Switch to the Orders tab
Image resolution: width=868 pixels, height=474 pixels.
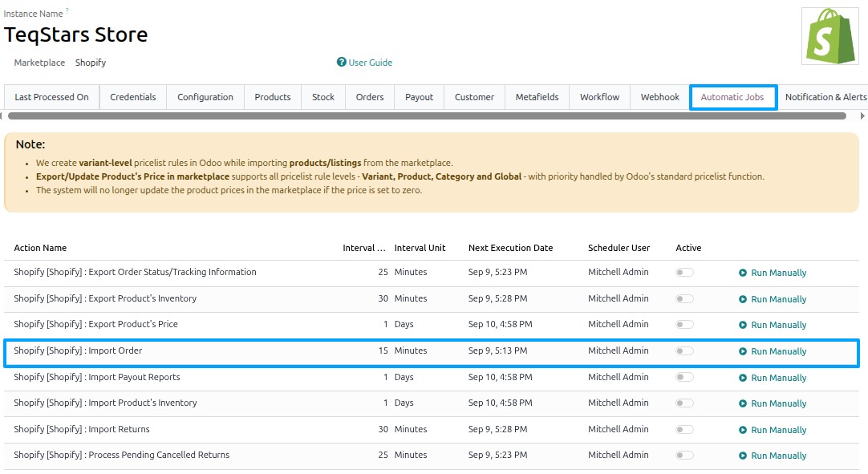370,97
